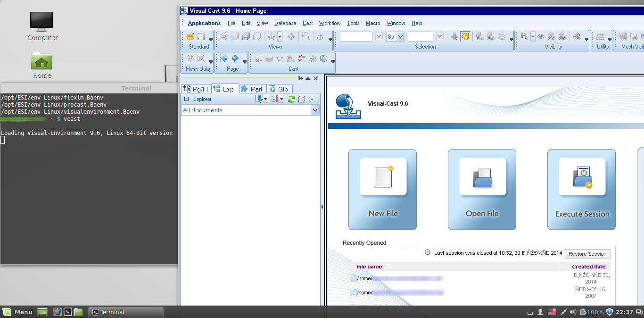Click the anchor icon in Views toolbar
Viewport: 644px width, 318px height.
320,36
